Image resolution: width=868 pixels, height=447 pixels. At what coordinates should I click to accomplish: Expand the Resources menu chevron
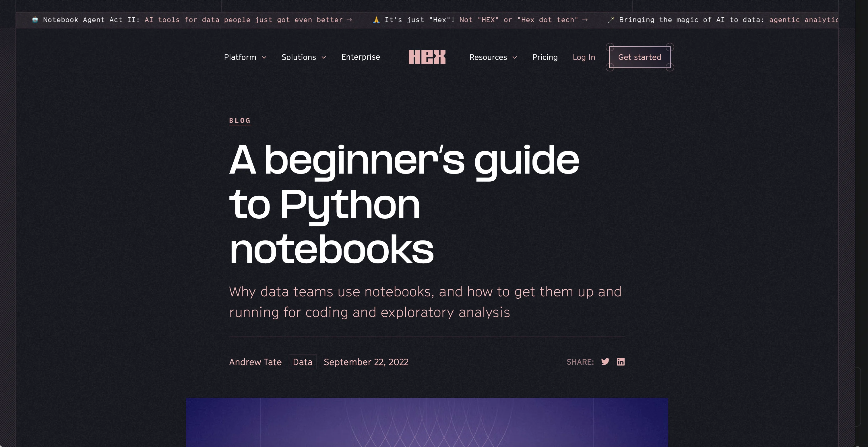click(x=515, y=57)
